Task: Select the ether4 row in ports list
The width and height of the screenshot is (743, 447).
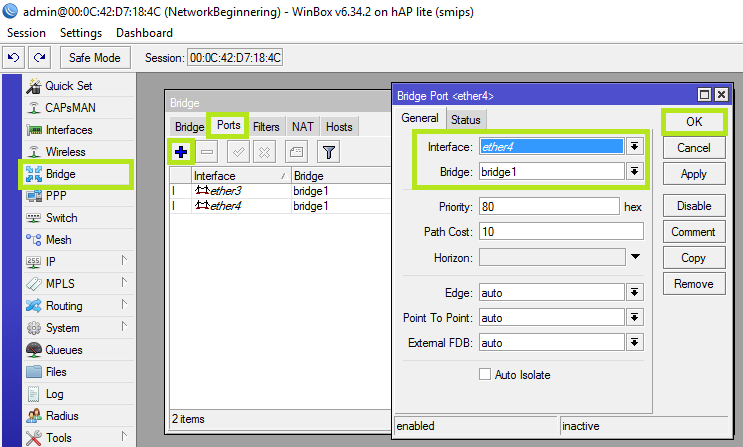Action: point(280,206)
